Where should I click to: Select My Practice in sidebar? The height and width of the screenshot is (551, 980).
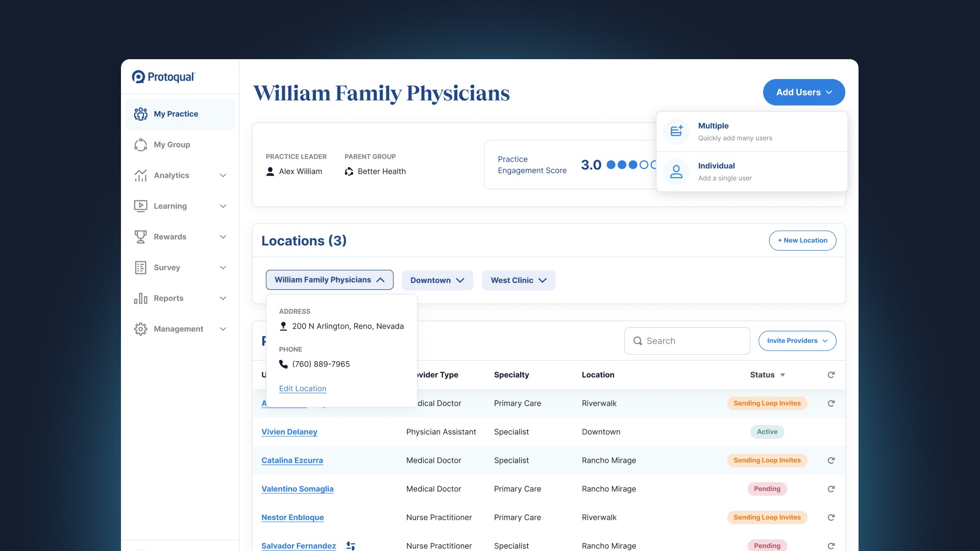click(x=176, y=114)
